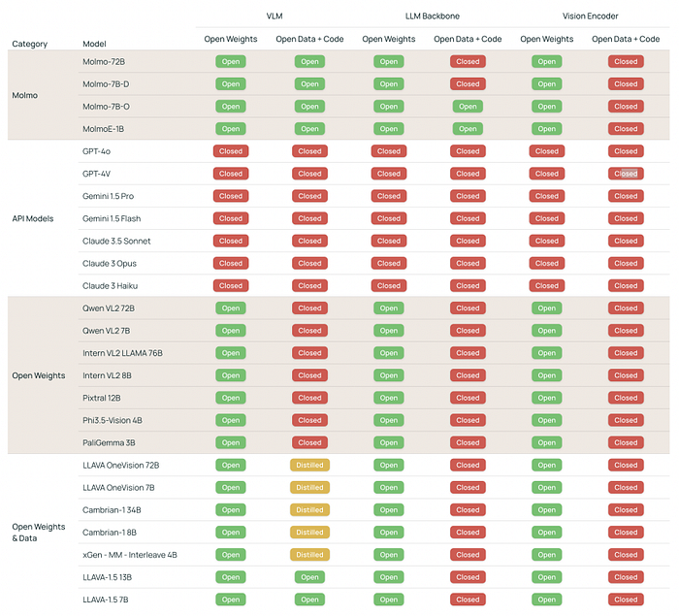Image resolution: width=679 pixels, height=616 pixels.
Task: Click Phi3.5-Vision 4B's Vision Encoder Open badge
Action: [546, 420]
